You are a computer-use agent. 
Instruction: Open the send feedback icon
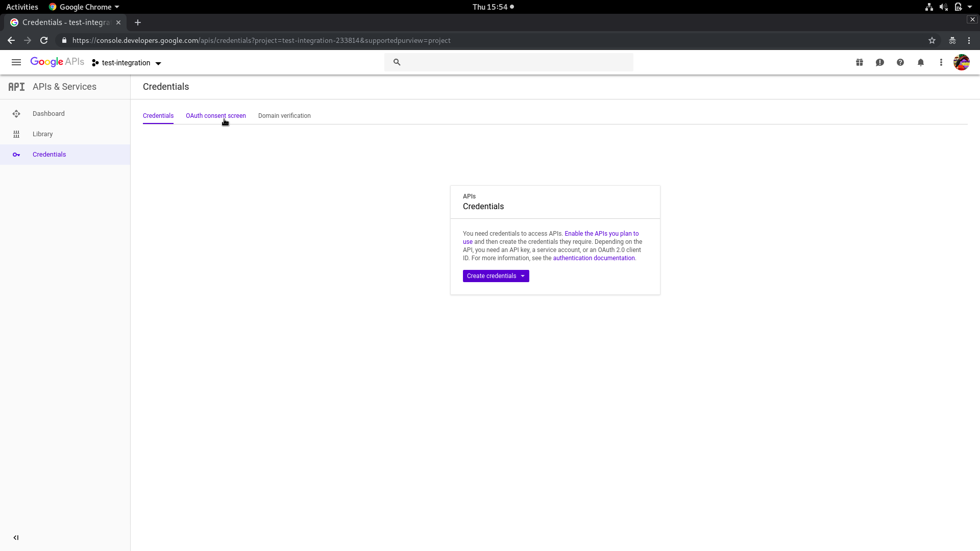[x=880, y=62]
